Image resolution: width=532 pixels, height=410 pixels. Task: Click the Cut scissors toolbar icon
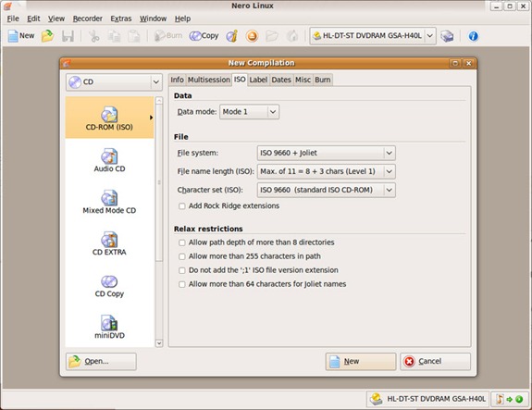94,36
